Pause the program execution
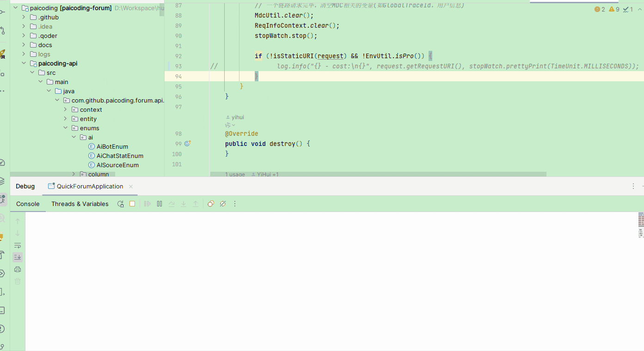Screen dimensions: 644x351 (x=159, y=204)
